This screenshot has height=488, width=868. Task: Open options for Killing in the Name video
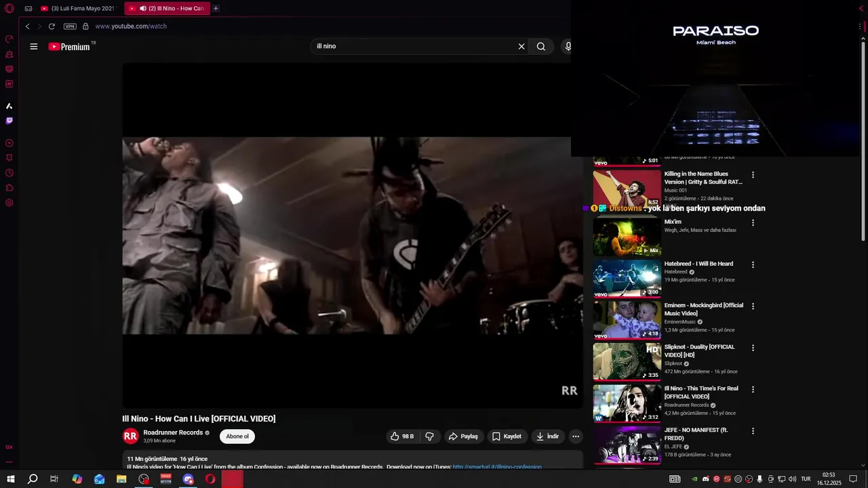click(x=753, y=175)
